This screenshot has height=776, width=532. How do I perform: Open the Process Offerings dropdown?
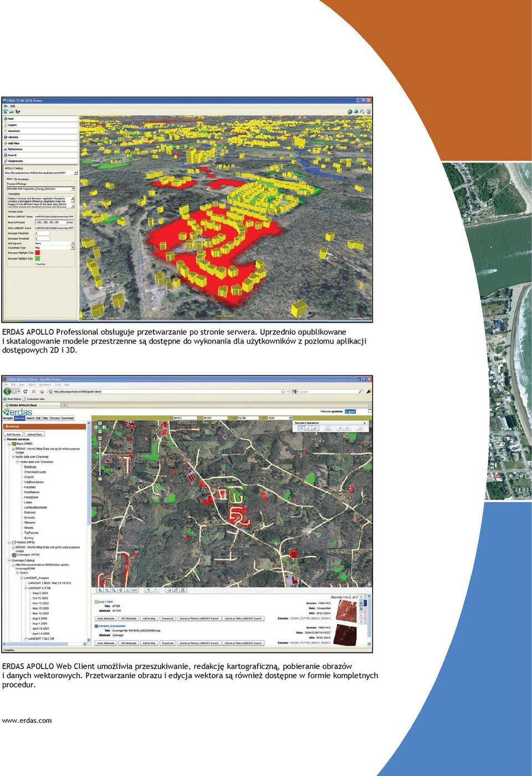(x=72, y=189)
